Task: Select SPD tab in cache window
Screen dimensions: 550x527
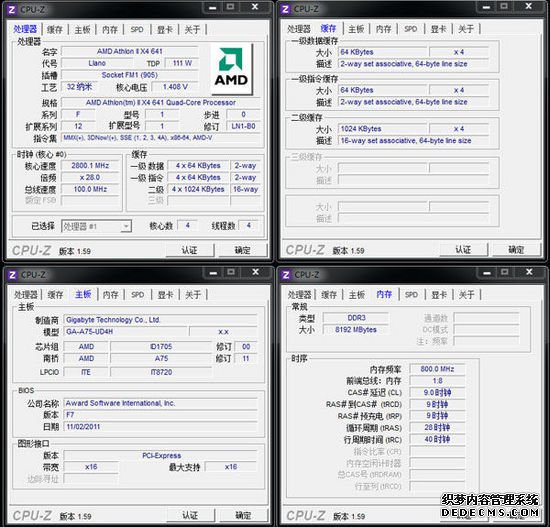Action: click(411, 29)
